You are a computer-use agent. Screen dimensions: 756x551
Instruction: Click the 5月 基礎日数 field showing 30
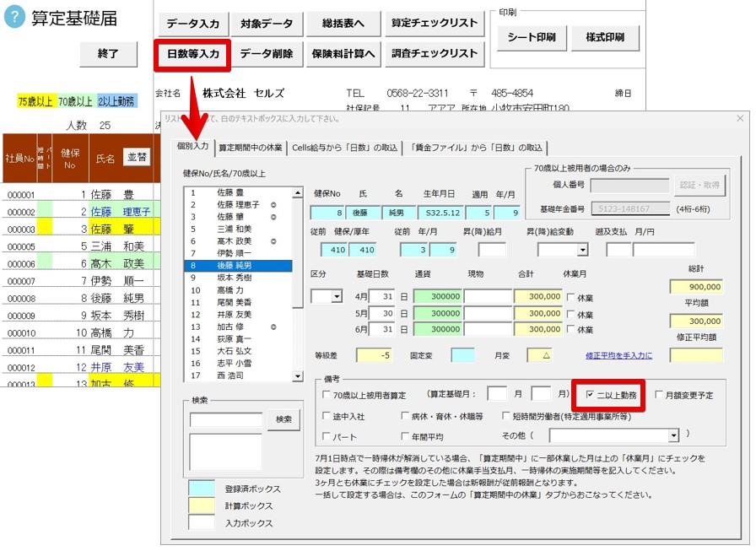tap(382, 313)
